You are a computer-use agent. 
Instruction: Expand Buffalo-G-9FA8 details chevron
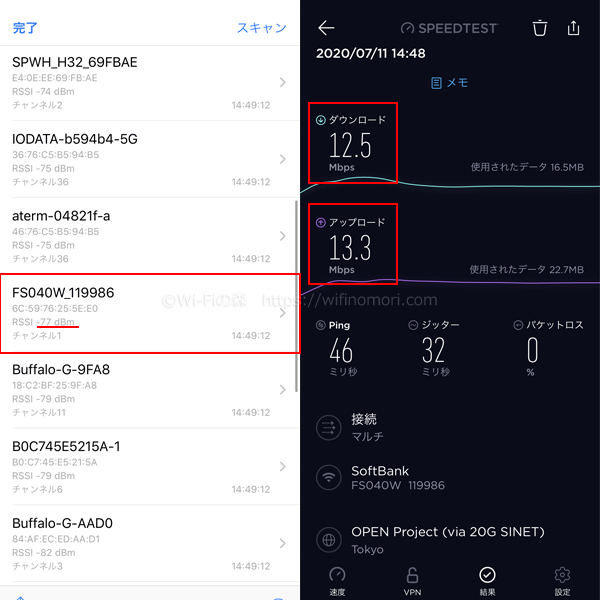pos(282,390)
